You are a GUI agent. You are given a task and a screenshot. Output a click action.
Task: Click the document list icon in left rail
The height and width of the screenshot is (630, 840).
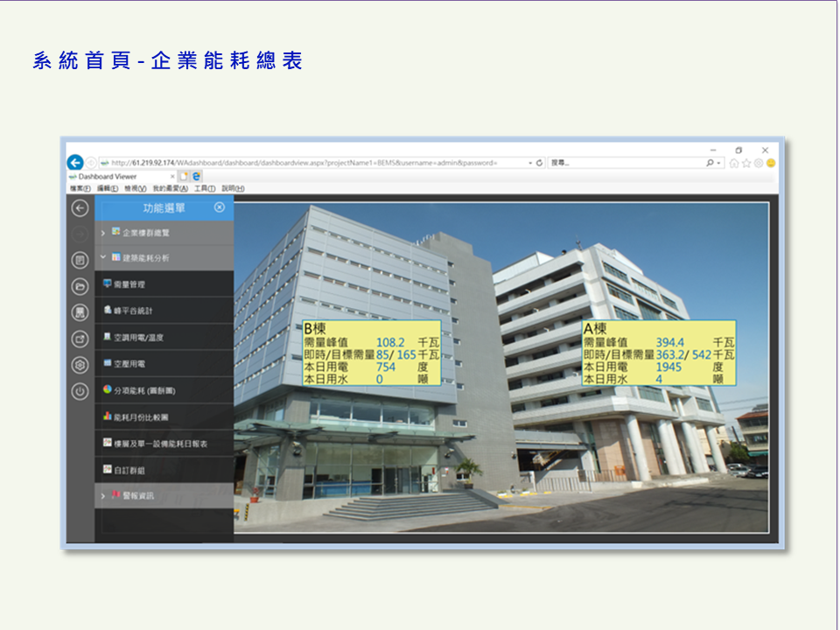(80, 260)
